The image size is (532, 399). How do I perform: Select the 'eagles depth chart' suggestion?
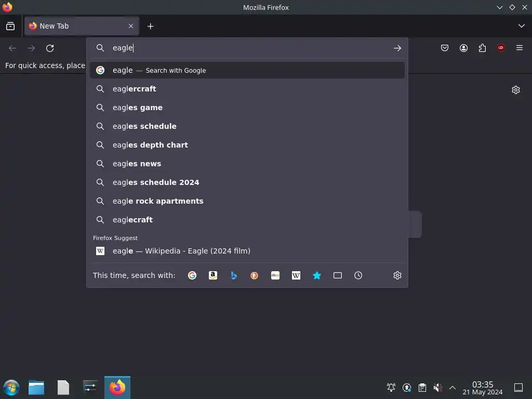[247, 145]
